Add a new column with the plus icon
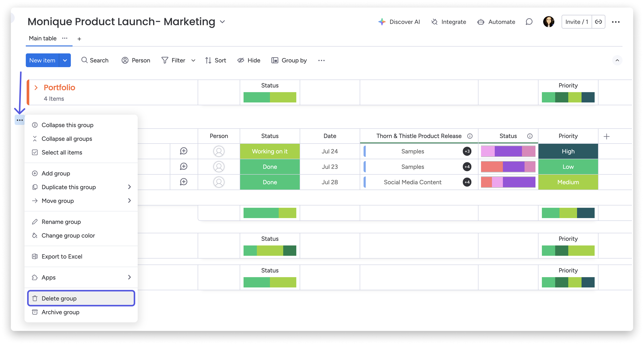 tap(606, 136)
